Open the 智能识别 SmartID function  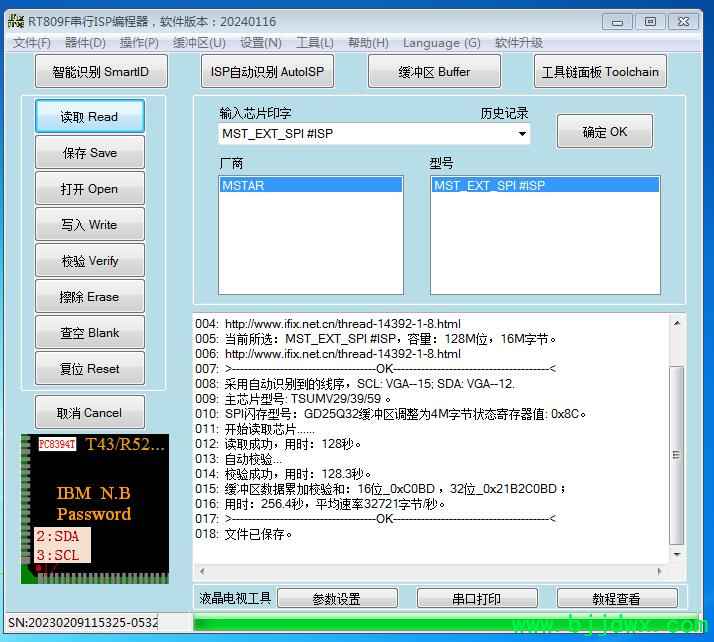pos(101,72)
